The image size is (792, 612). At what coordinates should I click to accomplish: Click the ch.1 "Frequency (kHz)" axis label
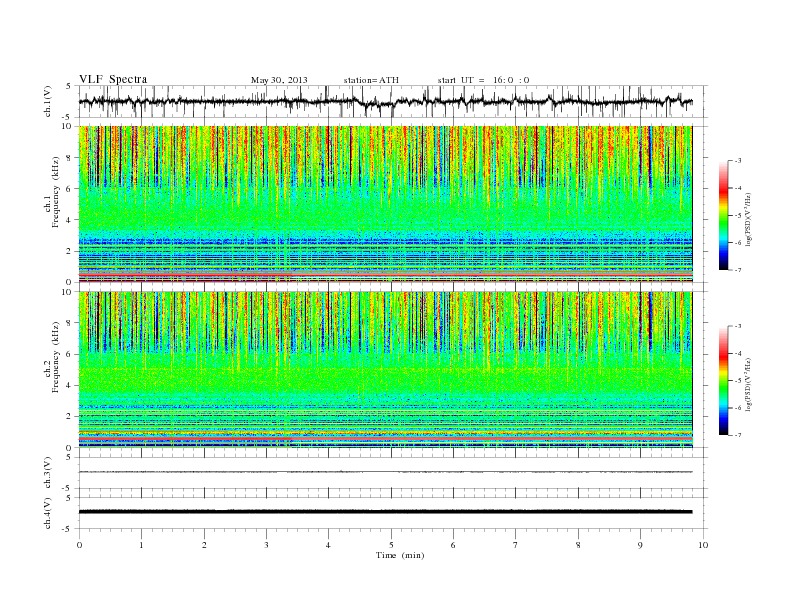(x=56, y=192)
